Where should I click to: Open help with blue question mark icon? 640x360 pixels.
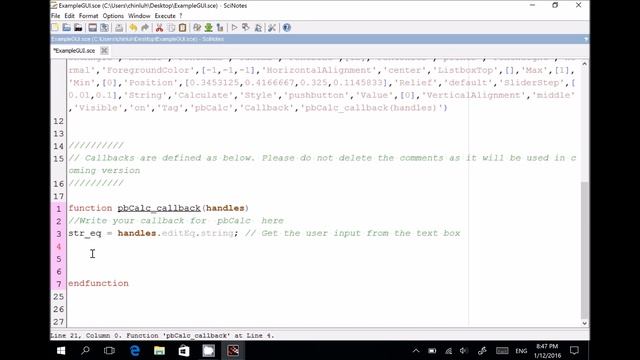pos(287,28)
